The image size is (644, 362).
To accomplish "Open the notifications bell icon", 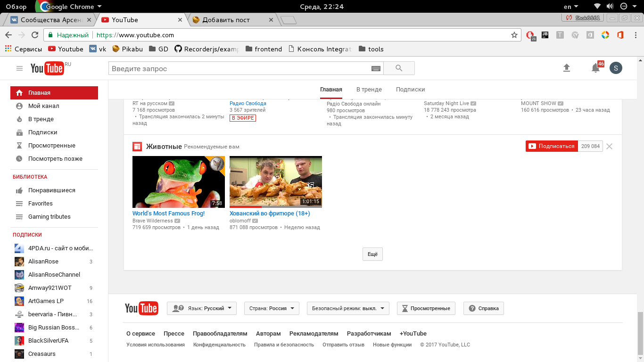I will click(x=595, y=68).
